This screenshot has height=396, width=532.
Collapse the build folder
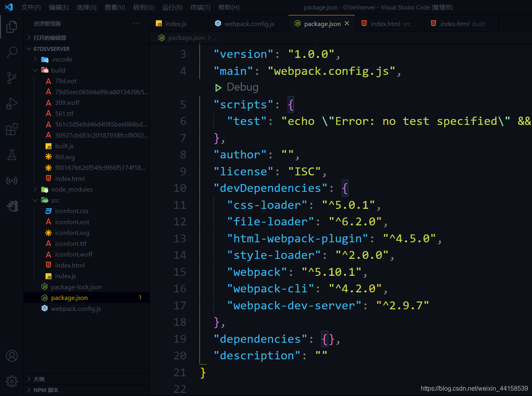pos(87,70)
